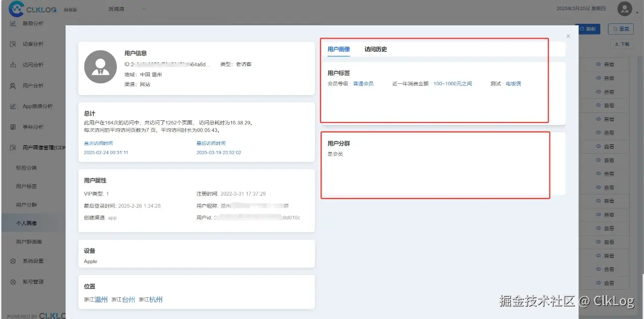
Task: Click the 创建渠道: app text
Action: tap(100, 218)
